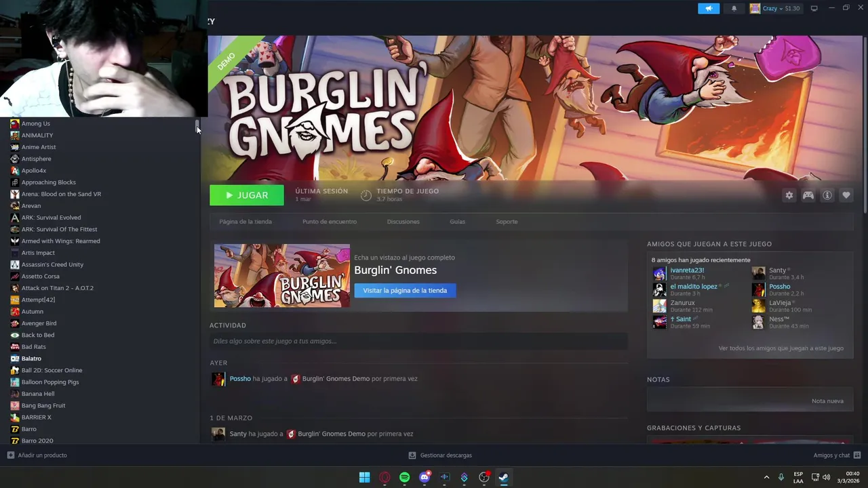
Task: Click the Assassin's Creed Unity game icon
Action: coord(15,265)
